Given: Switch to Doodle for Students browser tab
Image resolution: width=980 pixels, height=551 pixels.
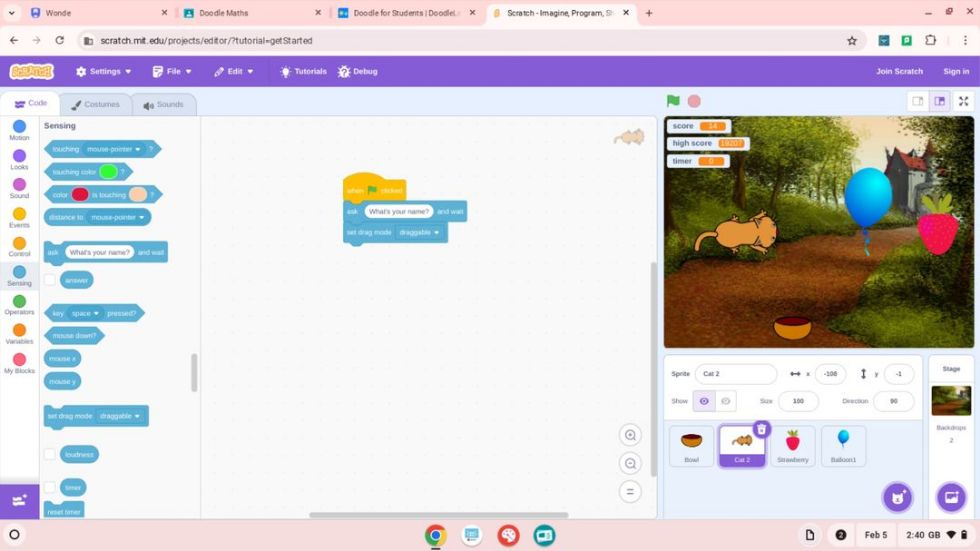Looking at the screenshot, I should [407, 12].
